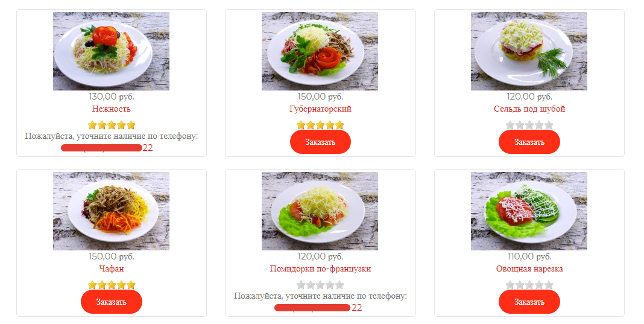Click the Помидорки по-французски dish image
The height and width of the screenshot is (324, 644).
point(320,211)
